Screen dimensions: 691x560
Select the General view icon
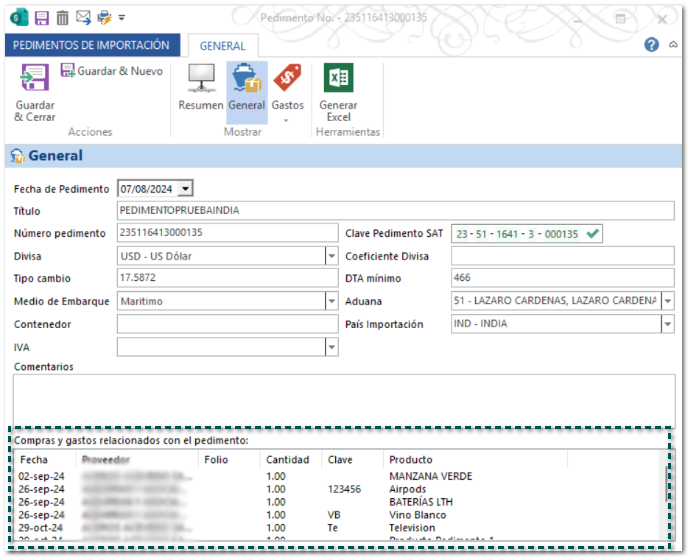coord(246,80)
